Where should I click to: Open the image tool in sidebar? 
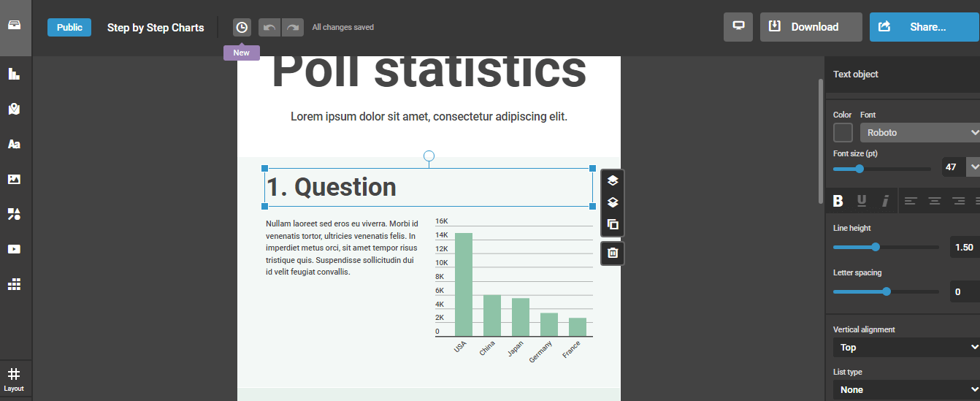coord(14,179)
